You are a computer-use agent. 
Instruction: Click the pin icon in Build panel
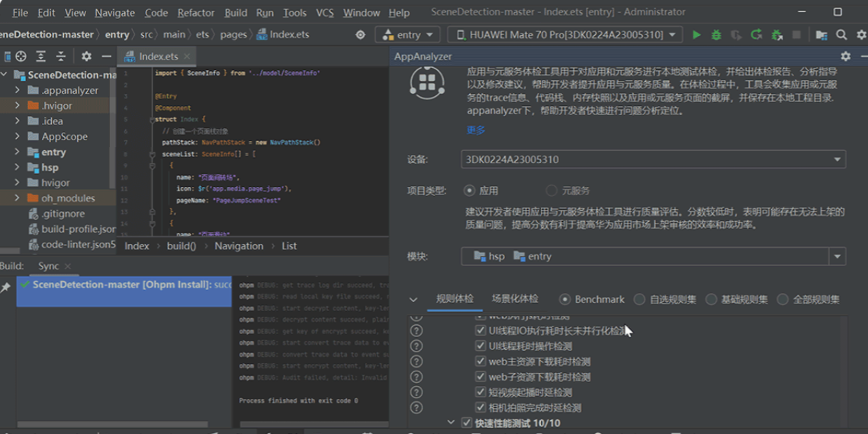click(6, 288)
